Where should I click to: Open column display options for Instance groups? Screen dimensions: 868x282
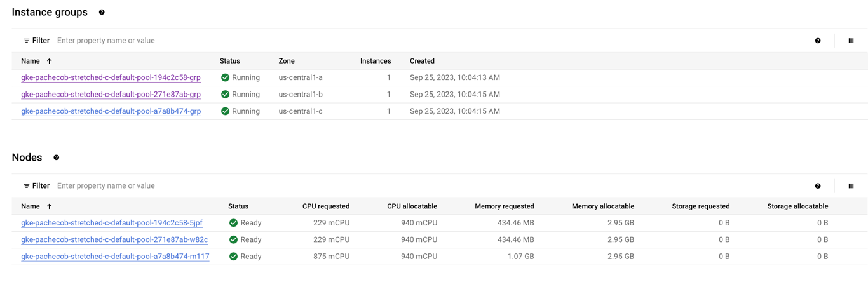(851, 41)
